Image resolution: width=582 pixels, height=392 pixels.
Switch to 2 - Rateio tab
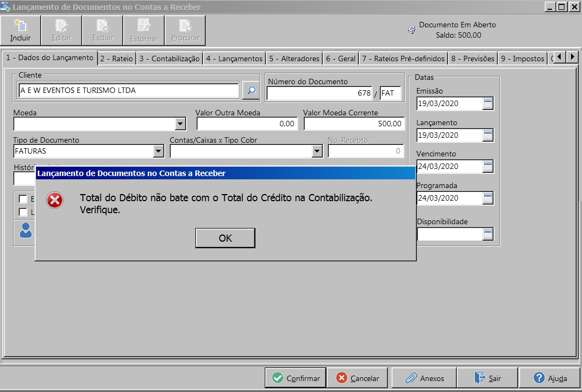117,58
